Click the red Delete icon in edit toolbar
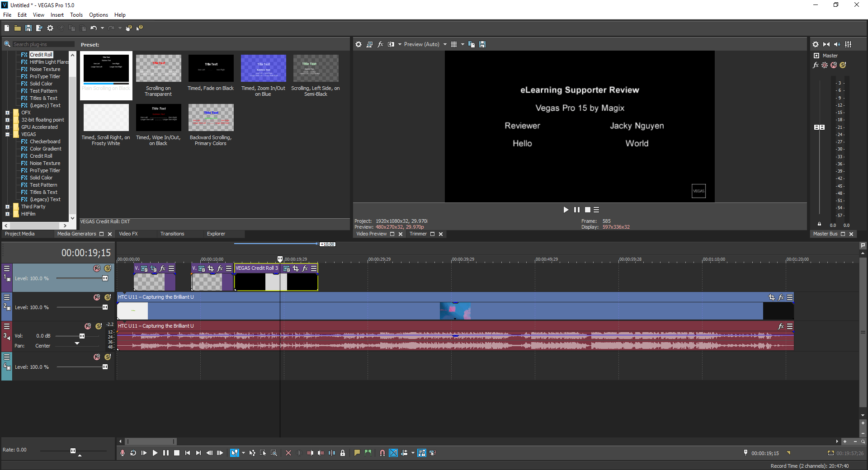Screen dimensions: 868x470 pos(288,453)
